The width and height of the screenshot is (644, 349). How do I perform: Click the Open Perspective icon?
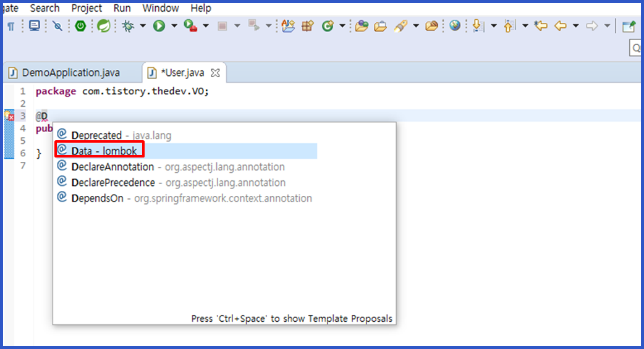click(629, 27)
